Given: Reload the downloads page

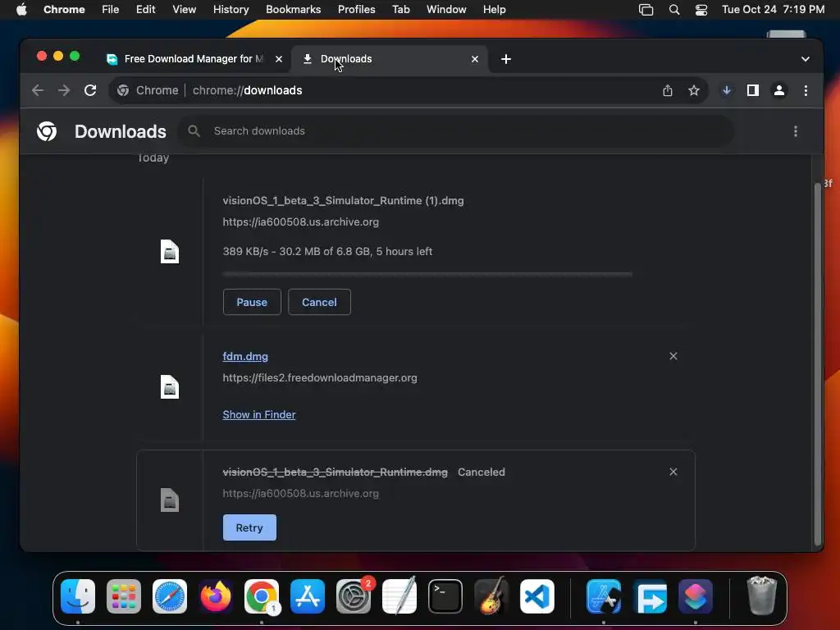Looking at the screenshot, I should coord(90,90).
